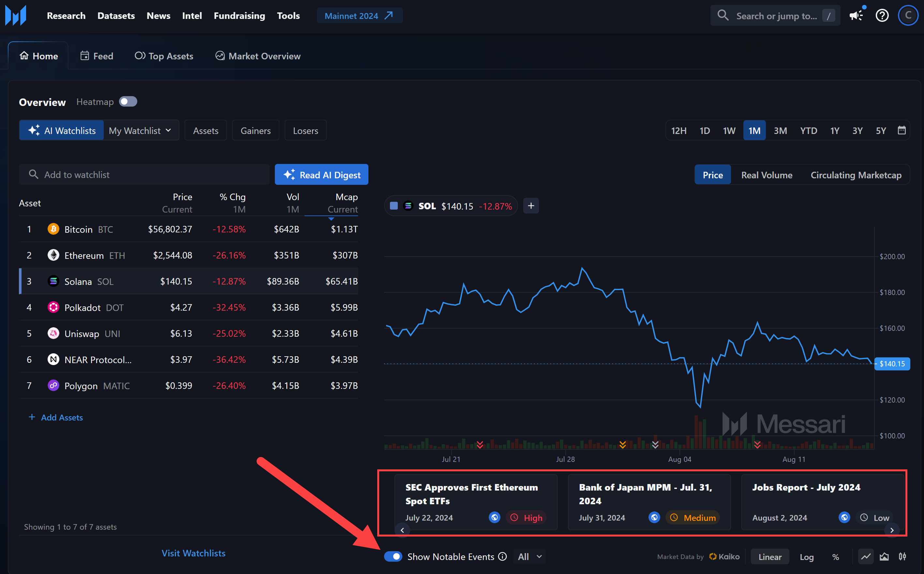Switch chart scale to percent
The width and height of the screenshot is (924, 574).
[836, 557]
